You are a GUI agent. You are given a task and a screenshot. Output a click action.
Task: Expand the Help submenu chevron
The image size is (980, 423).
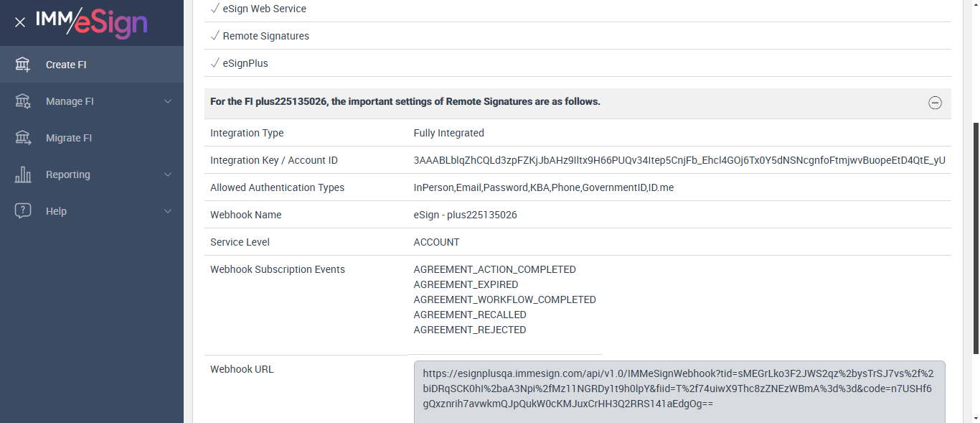(168, 211)
